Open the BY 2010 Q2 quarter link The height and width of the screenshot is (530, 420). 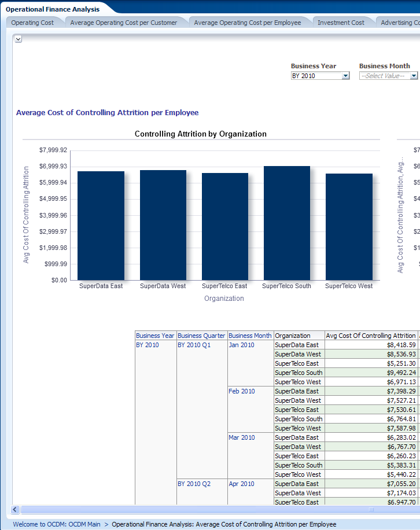[194, 484]
